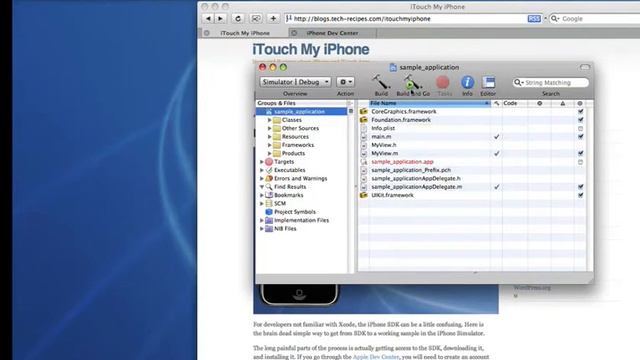
Task: Toggle target checkbox for sample_applicationAppDelegate.m
Action: (580, 187)
